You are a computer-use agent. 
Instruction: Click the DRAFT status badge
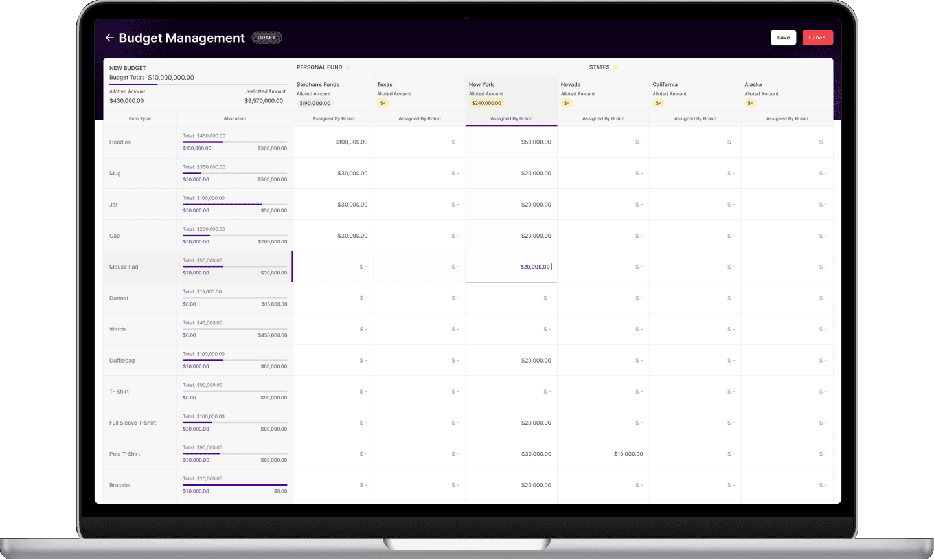coord(266,38)
